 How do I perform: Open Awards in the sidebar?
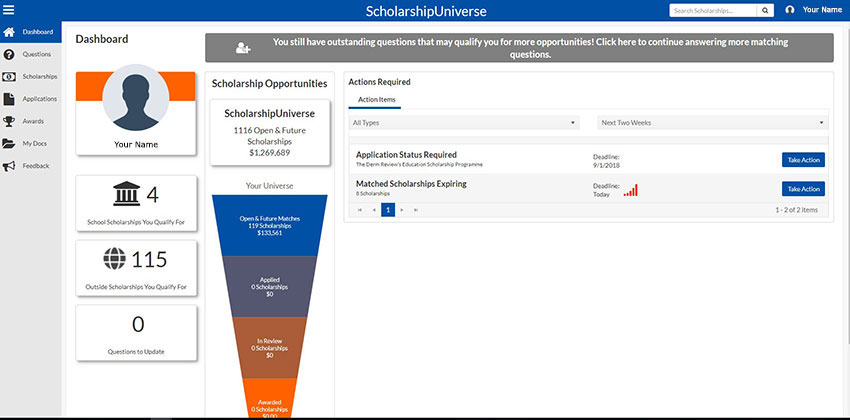31,121
